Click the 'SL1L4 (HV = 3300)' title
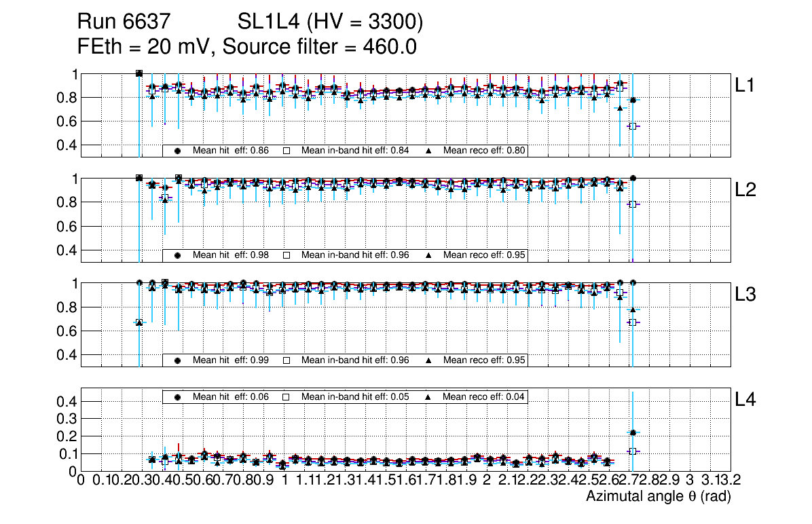This screenshot has width=812, height=524. coord(330,23)
